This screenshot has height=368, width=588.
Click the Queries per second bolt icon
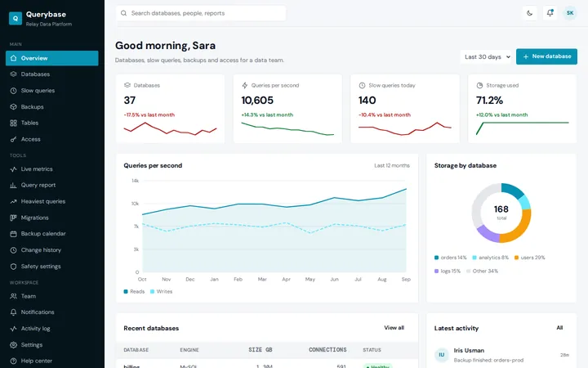(244, 85)
